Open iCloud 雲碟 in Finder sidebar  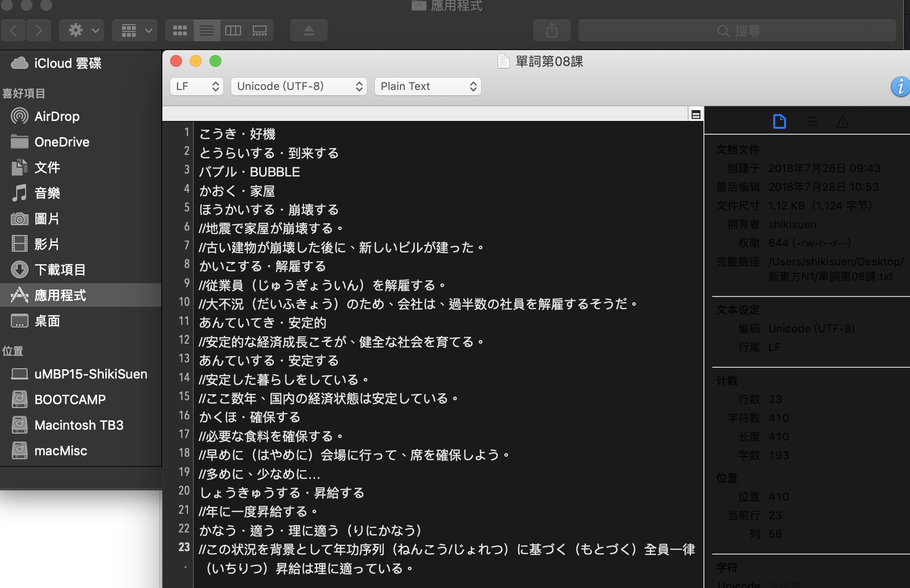[x=81, y=63]
